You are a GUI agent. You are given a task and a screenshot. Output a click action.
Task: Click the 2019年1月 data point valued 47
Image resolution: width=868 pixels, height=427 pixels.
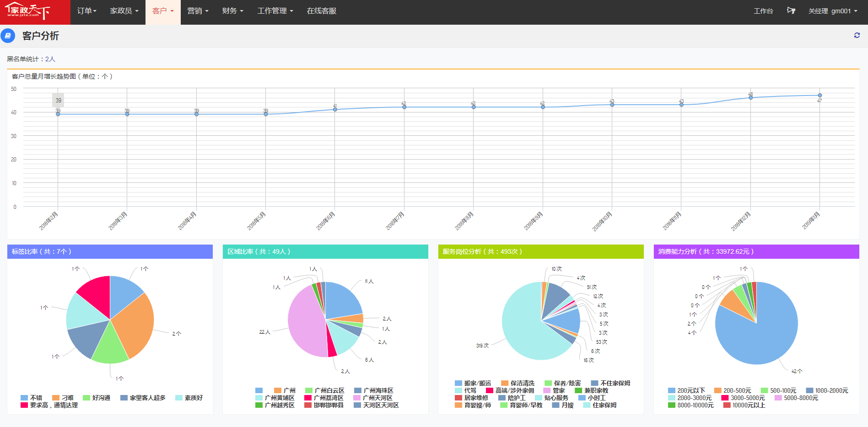[x=819, y=96]
